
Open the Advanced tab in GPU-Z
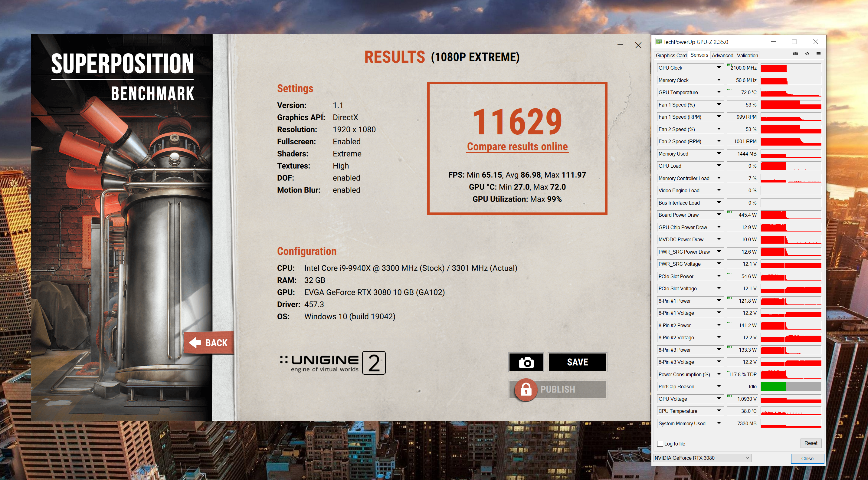(722, 55)
